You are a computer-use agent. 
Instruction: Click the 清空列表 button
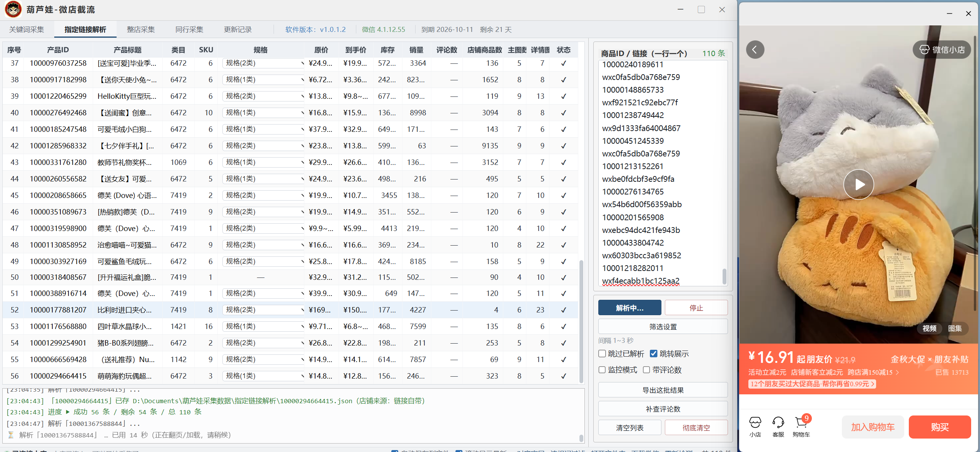[629, 428]
